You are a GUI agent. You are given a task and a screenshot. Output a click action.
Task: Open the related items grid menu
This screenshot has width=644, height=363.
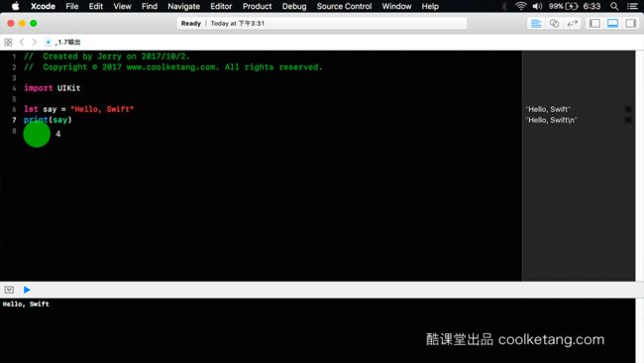click(8, 42)
